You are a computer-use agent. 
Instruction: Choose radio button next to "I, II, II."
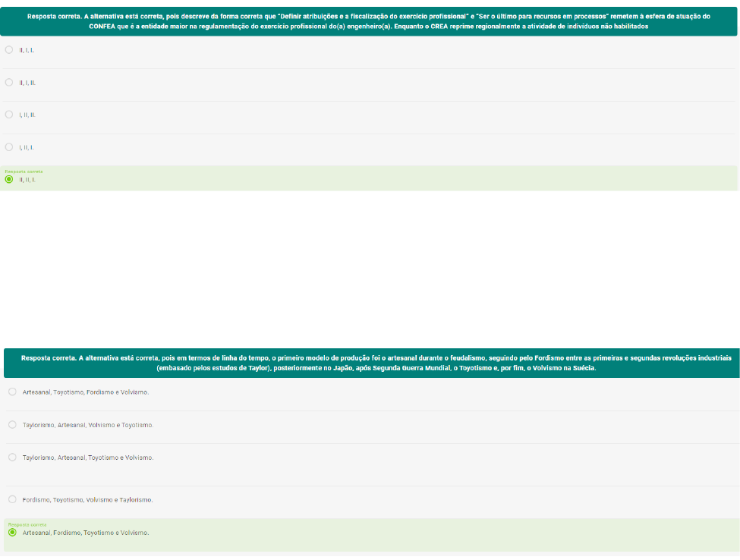coord(9,115)
